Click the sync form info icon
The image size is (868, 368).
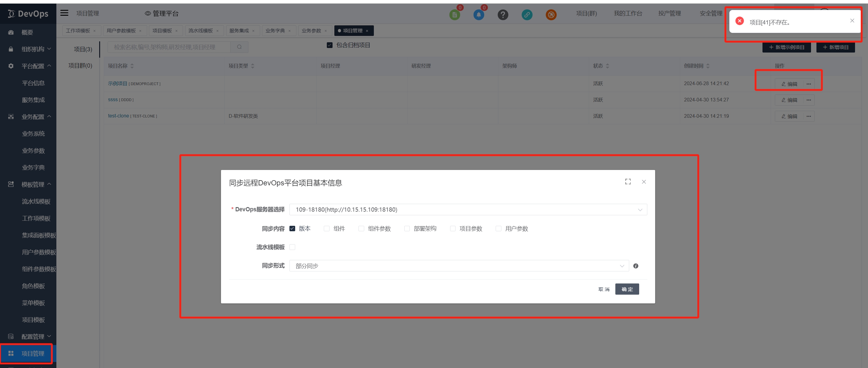click(636, 266)
